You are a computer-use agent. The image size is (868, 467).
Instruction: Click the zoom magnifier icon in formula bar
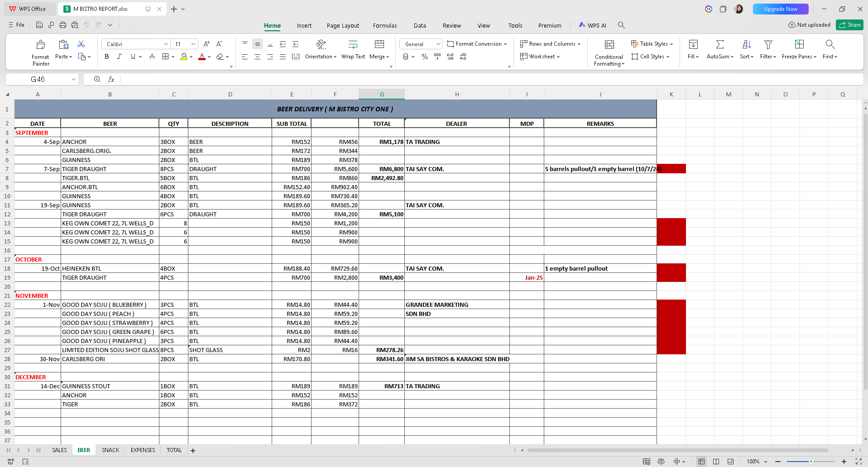coord(97,79)
